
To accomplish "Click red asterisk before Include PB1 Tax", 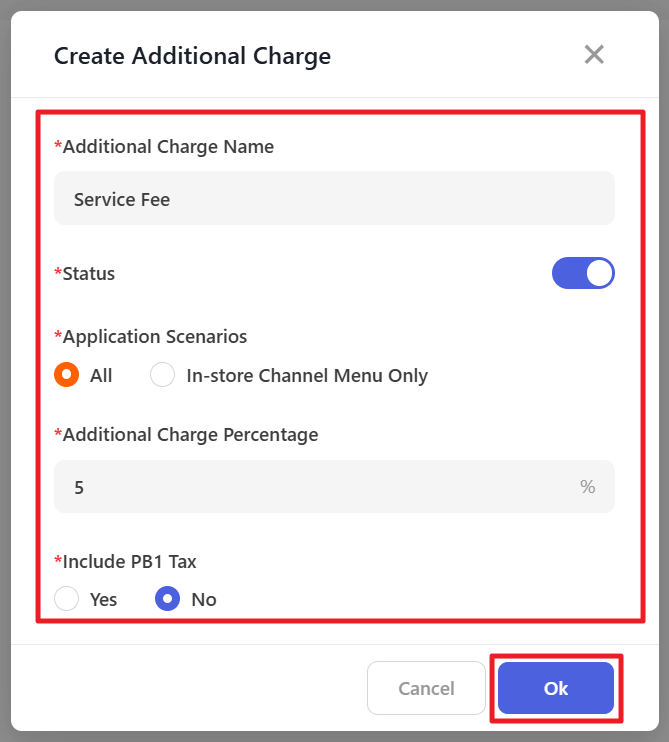I will point(58,560).
